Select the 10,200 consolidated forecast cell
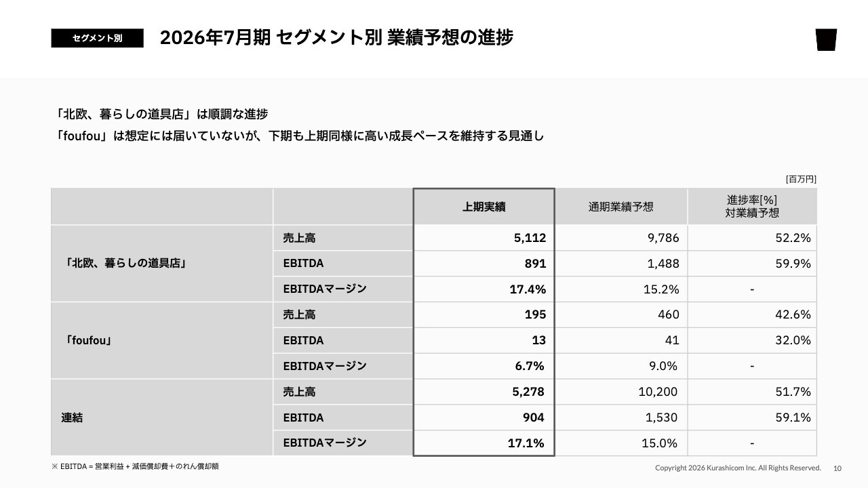Screen dimensions: 868x488 point(658,392)
